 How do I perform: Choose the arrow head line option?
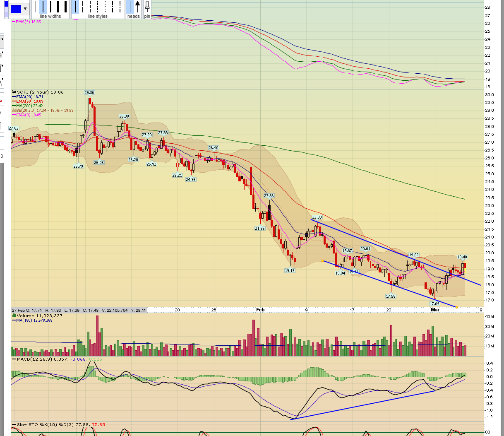pos(138,7)
